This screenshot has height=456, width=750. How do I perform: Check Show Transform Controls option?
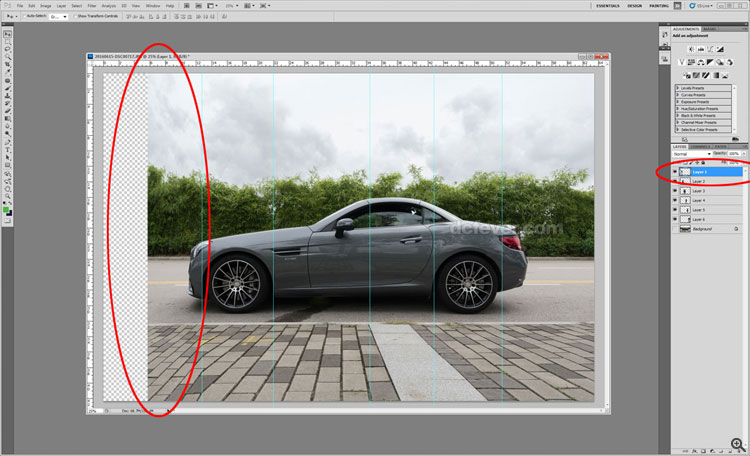77,18
